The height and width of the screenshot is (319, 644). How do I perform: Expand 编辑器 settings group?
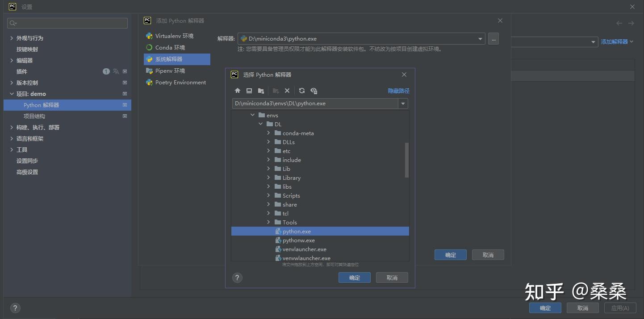coord(12,60)
